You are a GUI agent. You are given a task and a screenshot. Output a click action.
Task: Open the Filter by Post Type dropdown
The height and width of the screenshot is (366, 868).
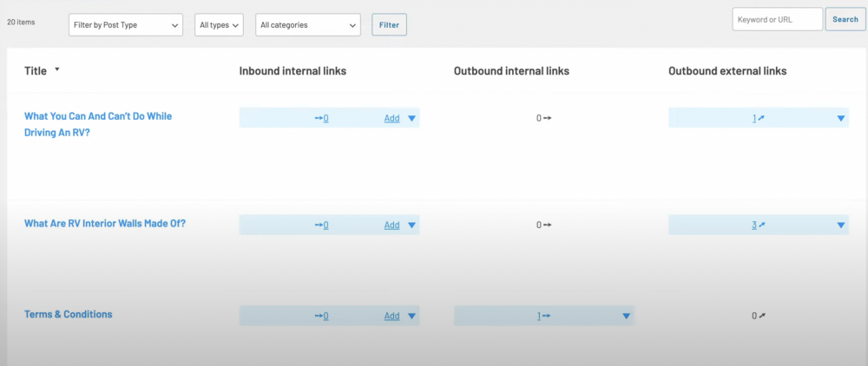(x=126, y=25)
